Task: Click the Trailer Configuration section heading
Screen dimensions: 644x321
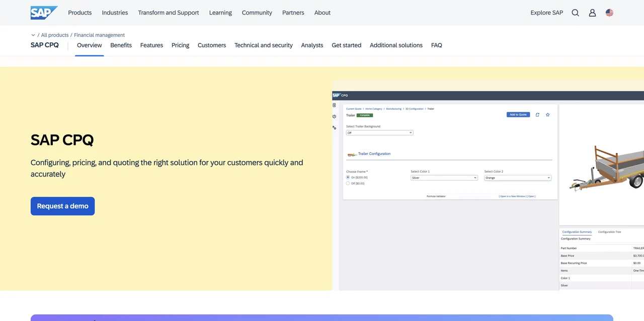Action: tap(374, 154)
